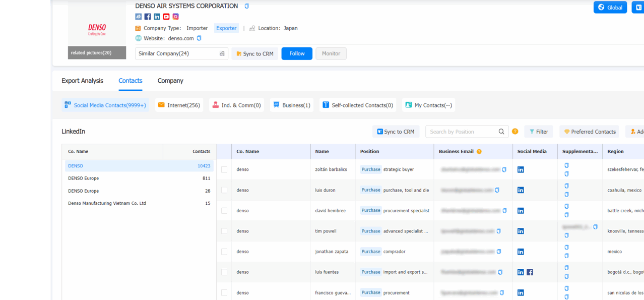
Task: Click the blue Follow button
Action: pos(297,53)
